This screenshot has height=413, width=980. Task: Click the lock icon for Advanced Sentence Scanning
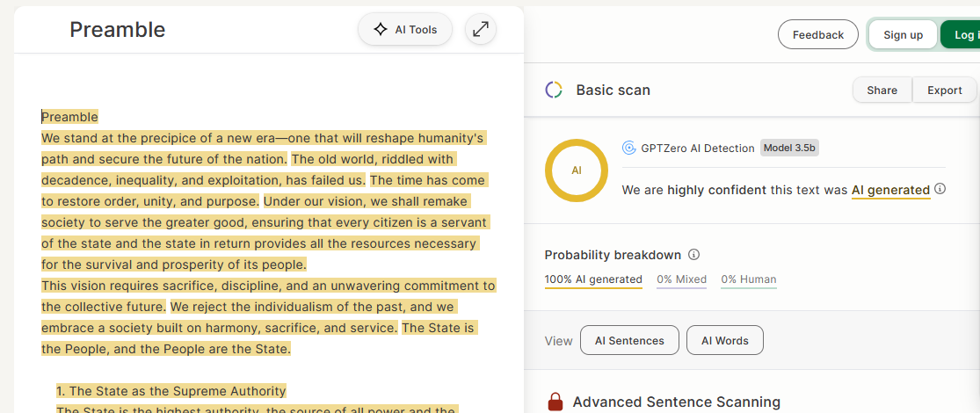[x=555, y=401]
